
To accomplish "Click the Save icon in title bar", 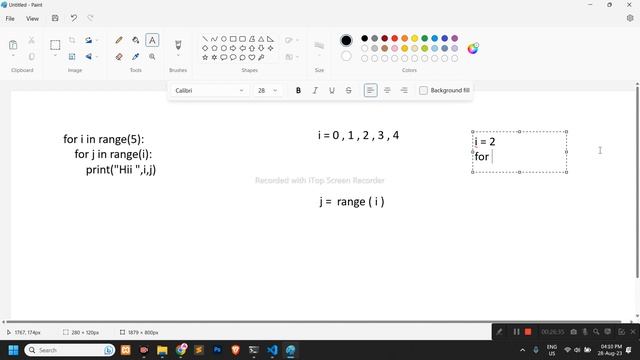I will pyautogui.click(x=55, y=18).
